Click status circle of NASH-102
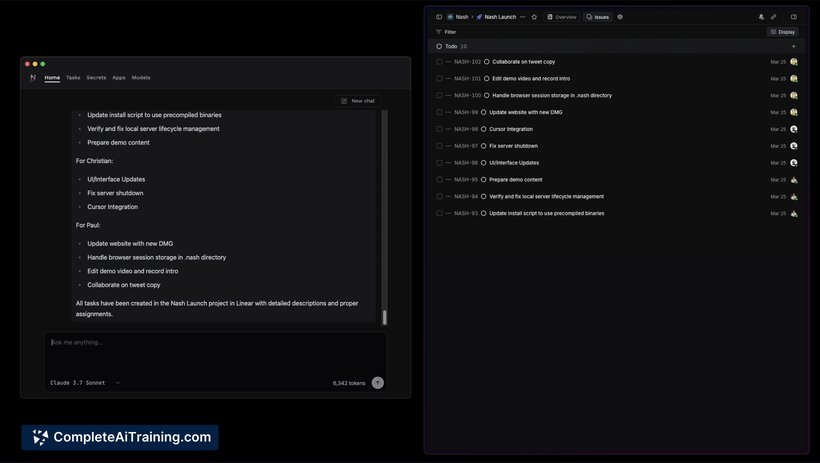 [x=486, y=62]
